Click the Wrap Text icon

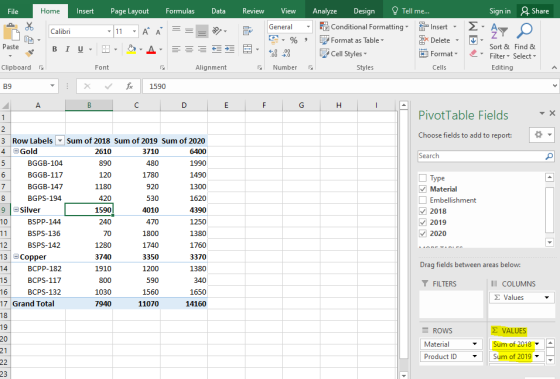(x=247, y=31)
